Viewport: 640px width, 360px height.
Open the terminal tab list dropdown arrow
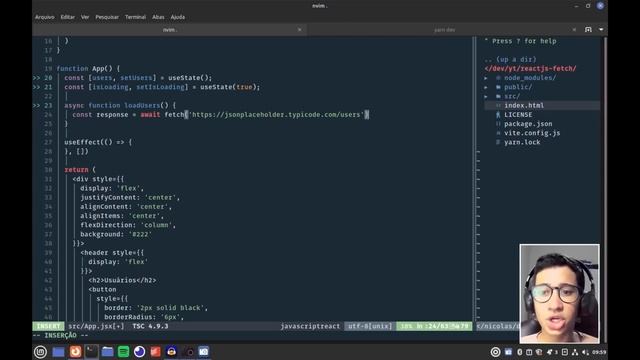[x=601, y=29]
